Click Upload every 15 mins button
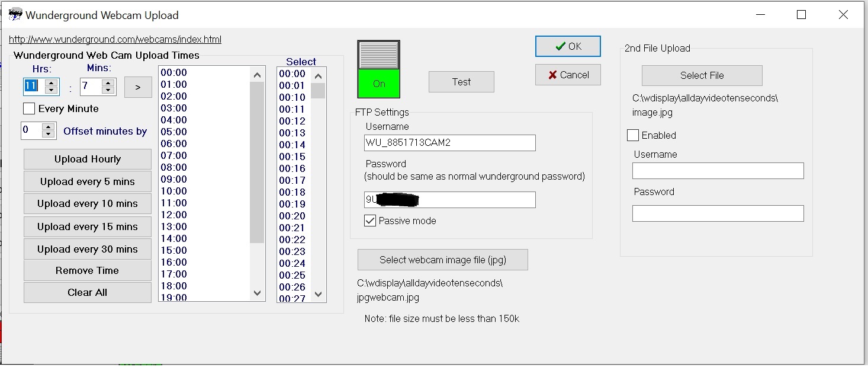This screenshot has height=367, width=868. [x=88, y=226]
